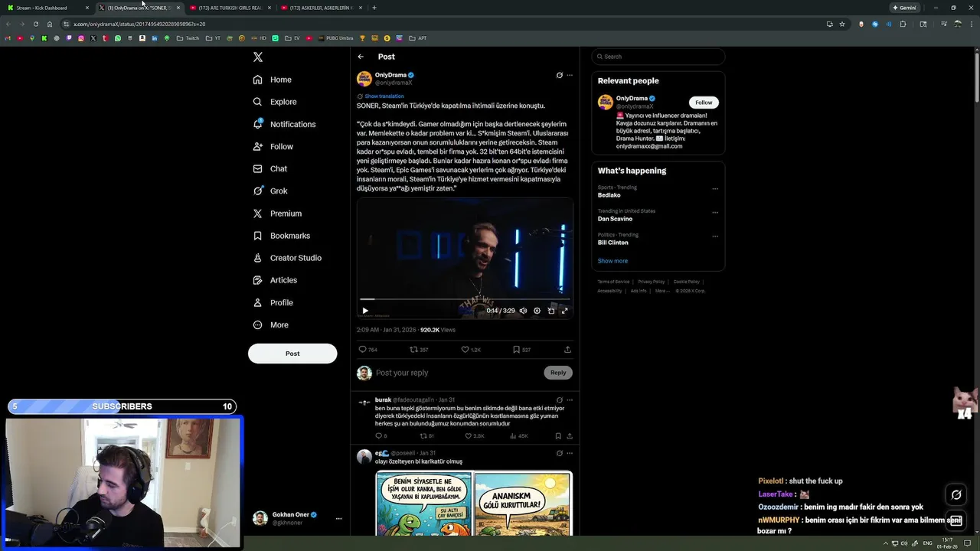Reload the page
Image resolution: width=980 pixels, height=551 pixels.
pyautogui.click(x=35, y=24)
